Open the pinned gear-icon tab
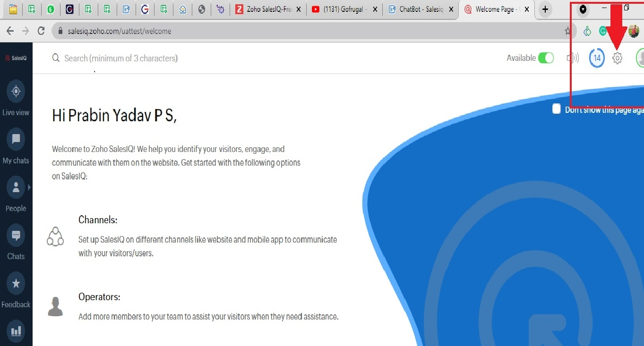 pyautogui.click(x=221, y=9)
